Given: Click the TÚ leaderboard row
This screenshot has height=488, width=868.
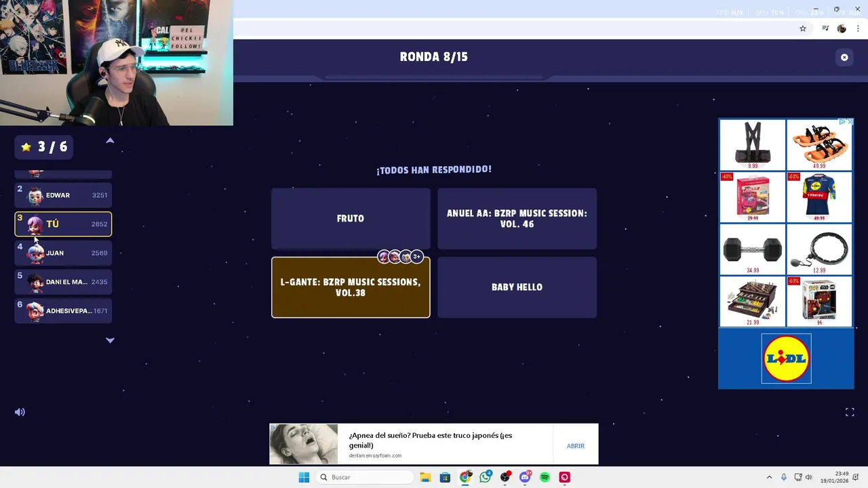Looking at the screenshot, I should pyautogui.click(x=63, y=224).
